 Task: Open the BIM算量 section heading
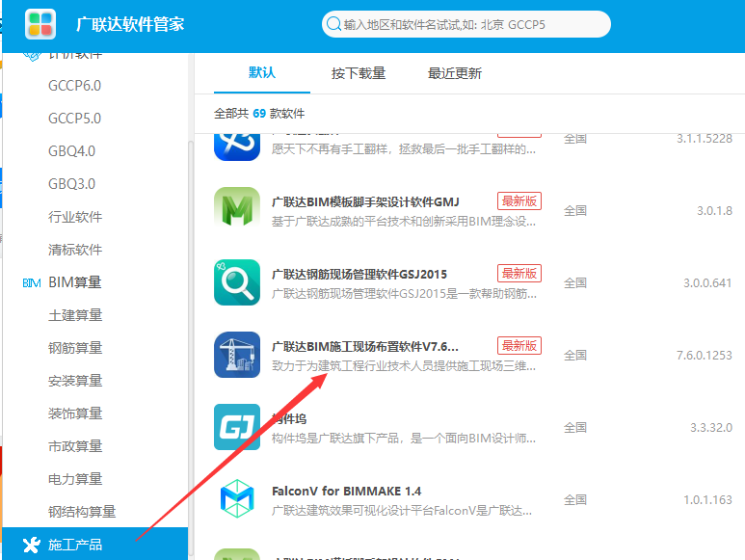(x=75, y=282)
